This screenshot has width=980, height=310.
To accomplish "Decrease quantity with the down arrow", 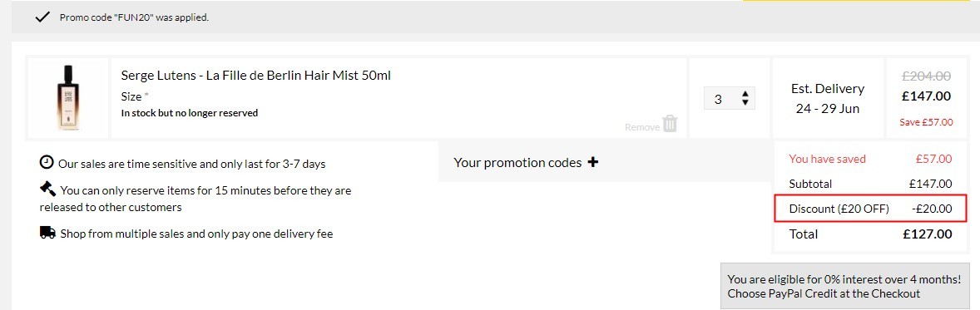I will [x=745, y=102].
